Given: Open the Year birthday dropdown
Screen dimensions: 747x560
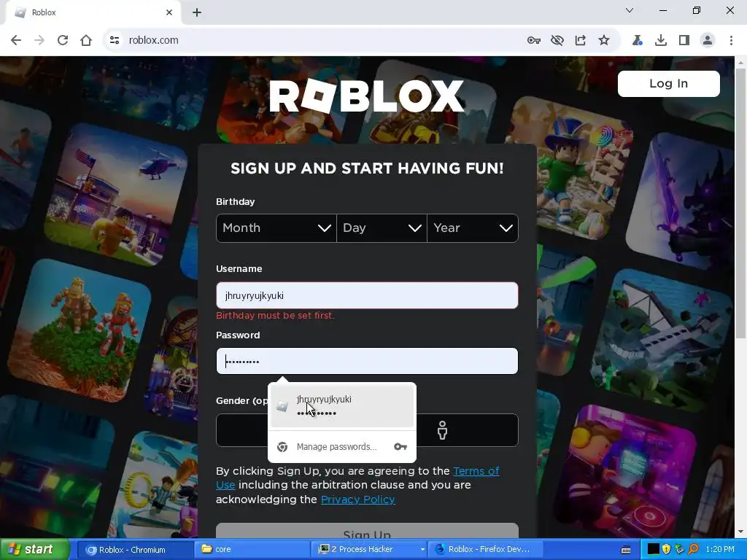Looking at the screenshot, I should coord(473,228).
